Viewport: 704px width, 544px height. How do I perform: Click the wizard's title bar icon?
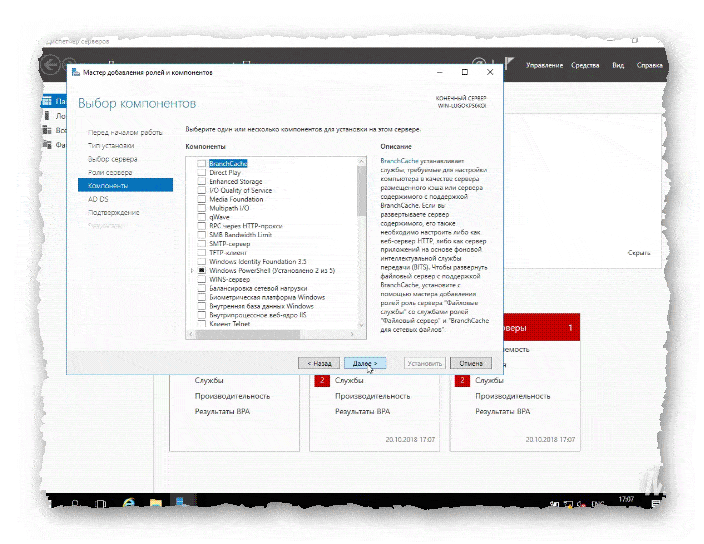point(76,72)
